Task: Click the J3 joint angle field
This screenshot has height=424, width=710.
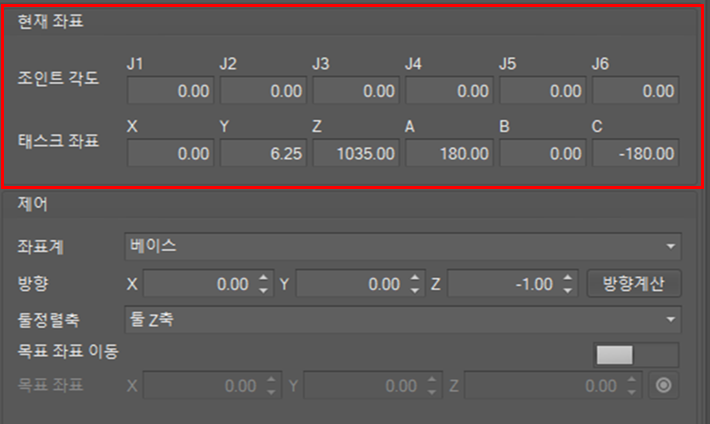Action: (356, 91)
